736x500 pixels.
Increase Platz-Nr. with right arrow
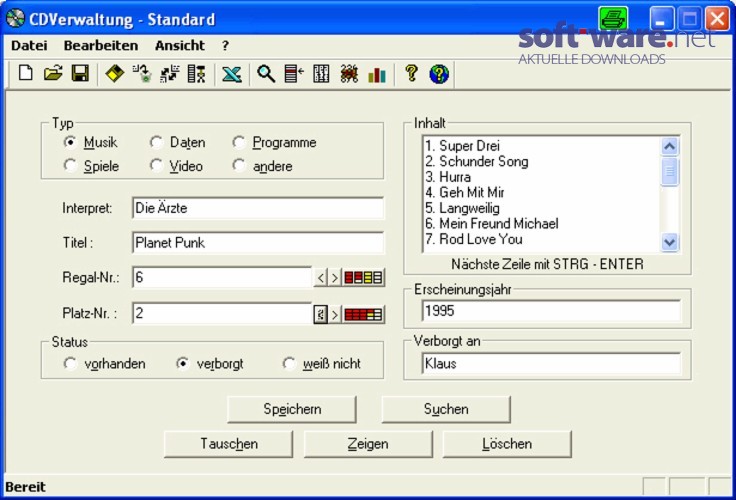pos(334,314)
